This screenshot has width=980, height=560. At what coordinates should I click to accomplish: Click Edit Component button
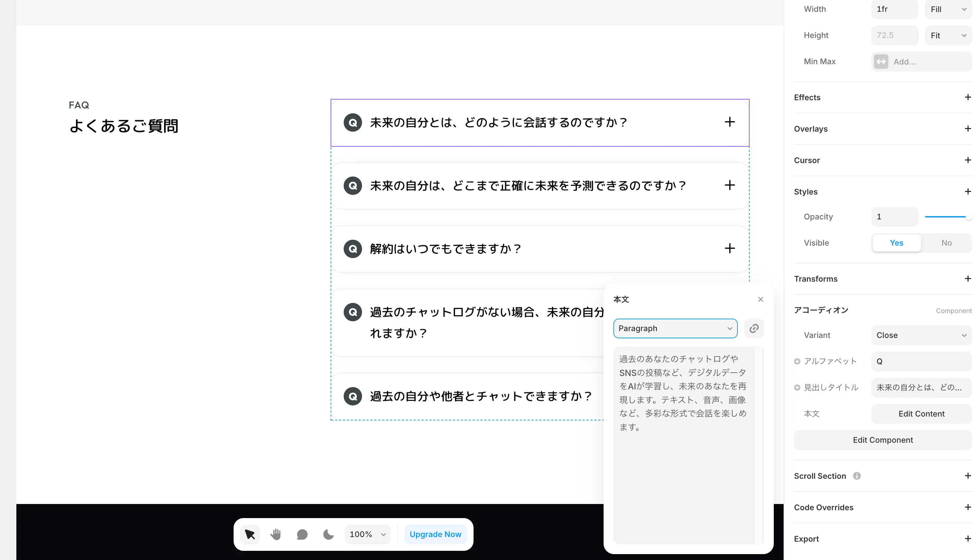pyautogui.click(x=883, y=440)
